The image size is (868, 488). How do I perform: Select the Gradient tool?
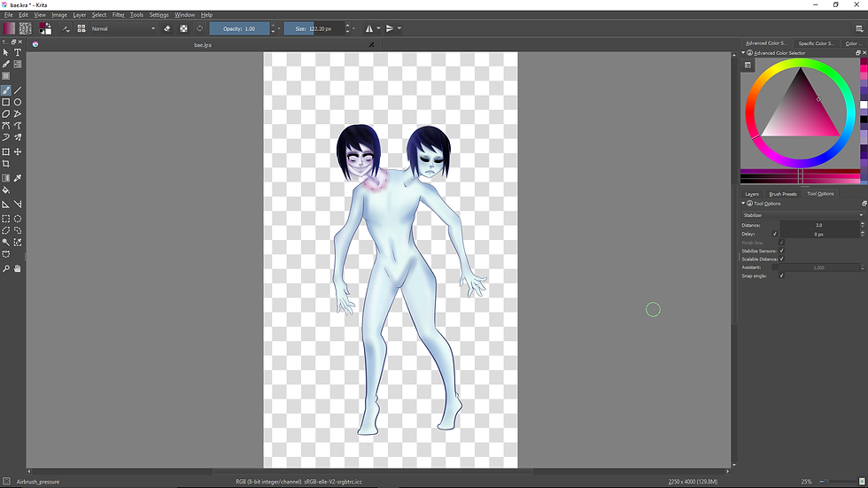(5, 178)
